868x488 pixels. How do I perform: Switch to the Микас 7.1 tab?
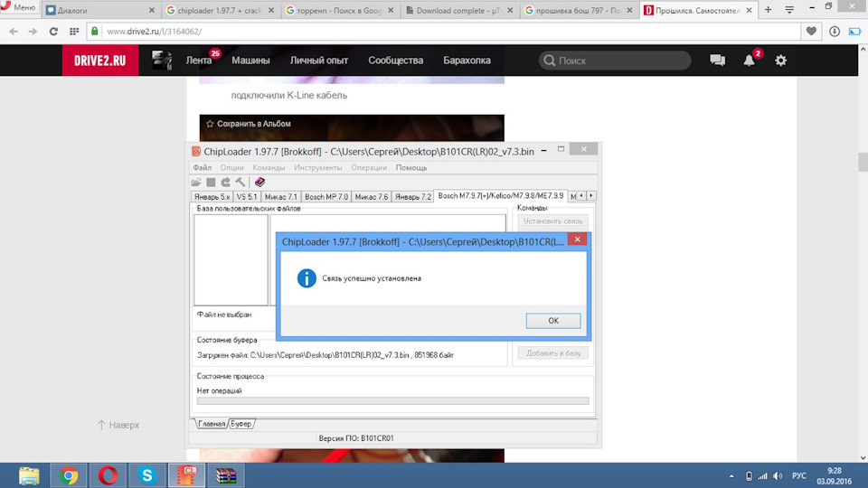click(x=280, y=197)
